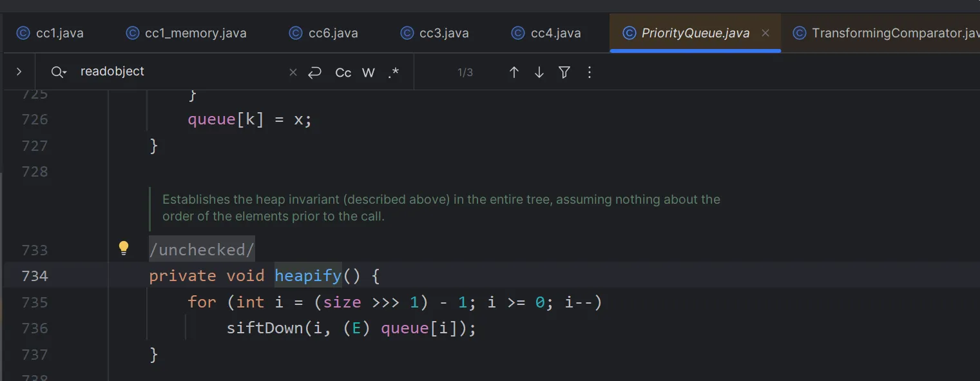Click the new line icon in search

(314, 72)
